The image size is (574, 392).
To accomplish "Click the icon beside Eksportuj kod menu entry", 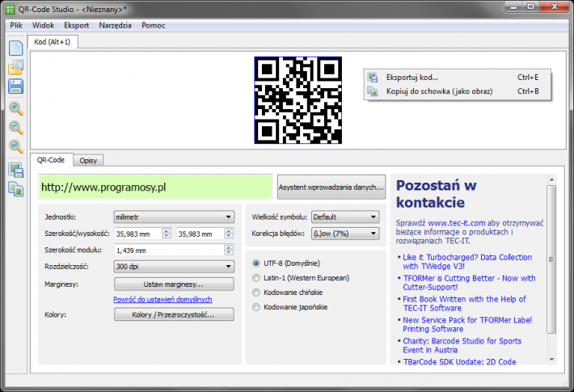I will 373,78.
